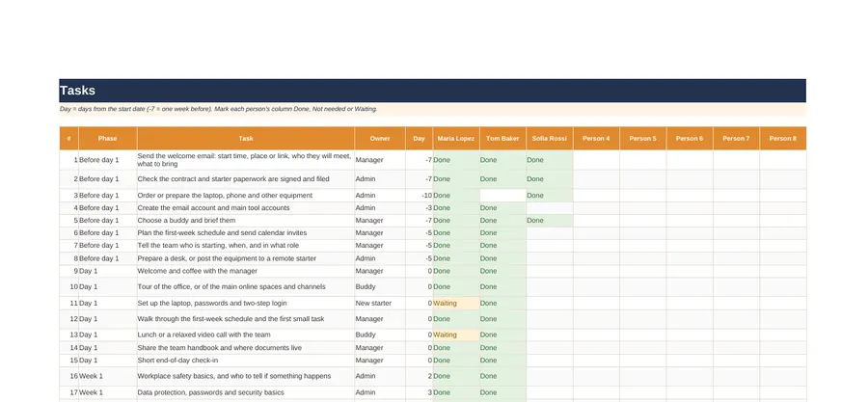Select Tom Baker's "Done" for task 4
The image size is (868, 402).
click(502, 208)
